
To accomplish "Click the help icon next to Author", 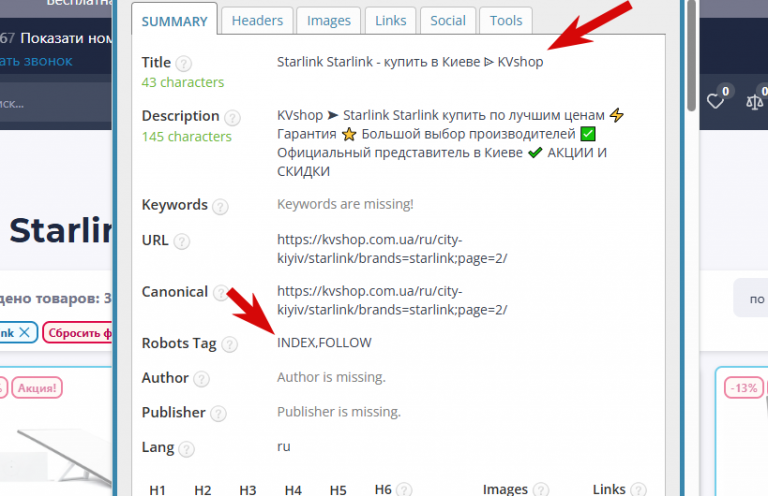I will [x=201, y=379].
